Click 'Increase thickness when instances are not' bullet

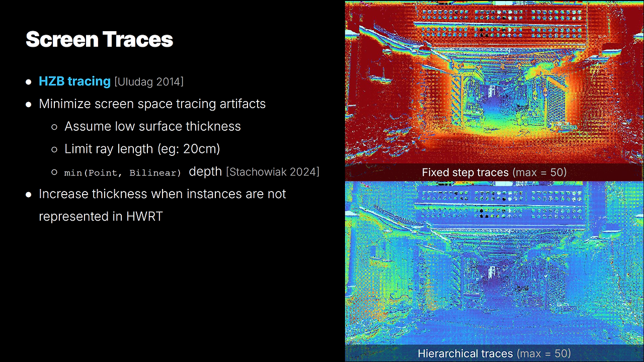(x=162, y=194)
